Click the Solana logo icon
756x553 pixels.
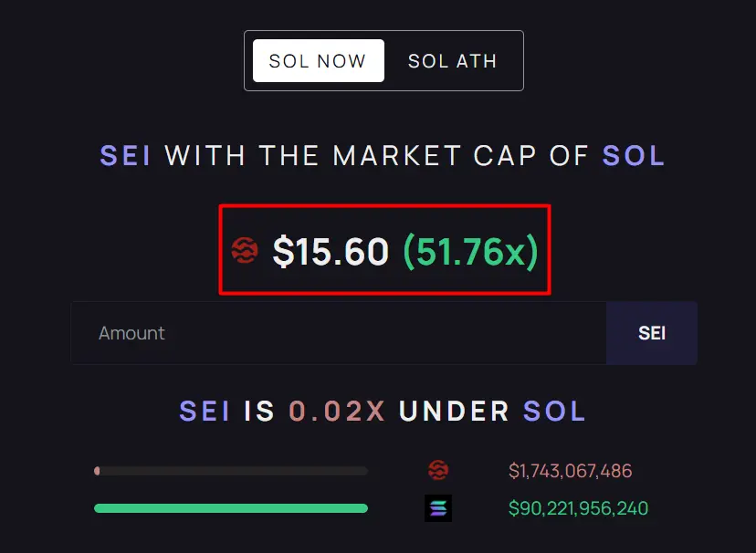[x=438, y=508]
